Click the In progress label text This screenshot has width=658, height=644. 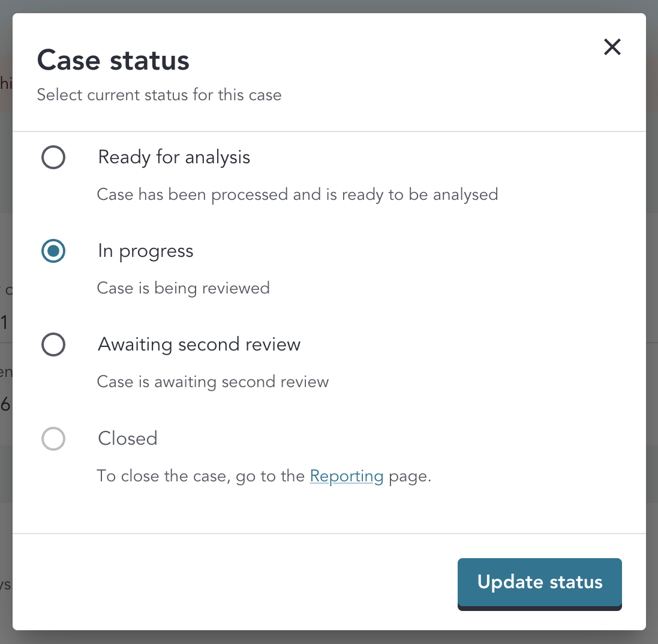coord(145,251)
